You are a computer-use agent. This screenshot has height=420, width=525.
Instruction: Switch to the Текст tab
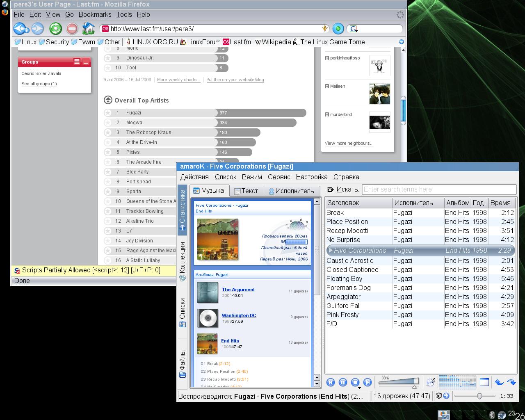[246, 191]
